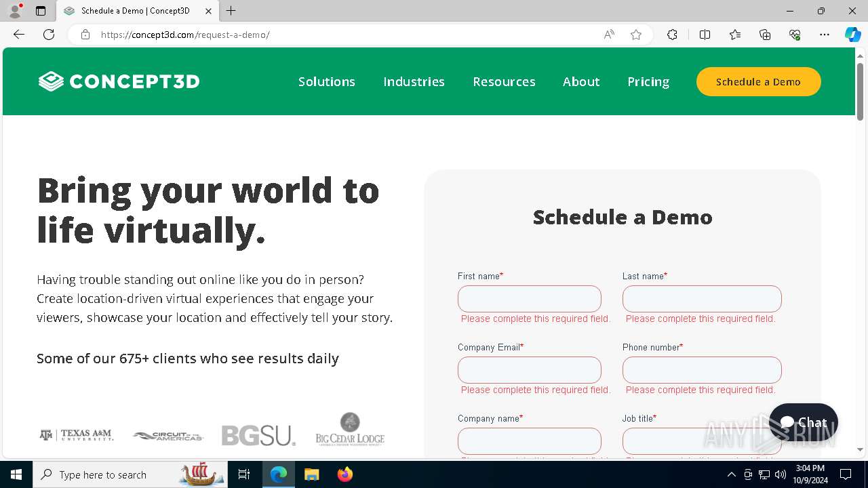Click 'Bring your world to life virtually.' heading
The width and height of the screenshot is (868, 488).
[x=208, y=210]
